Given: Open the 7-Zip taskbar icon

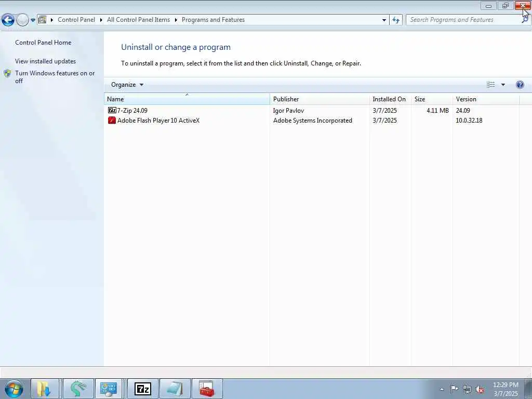Looking at the screenshot, I should [143, 389].
